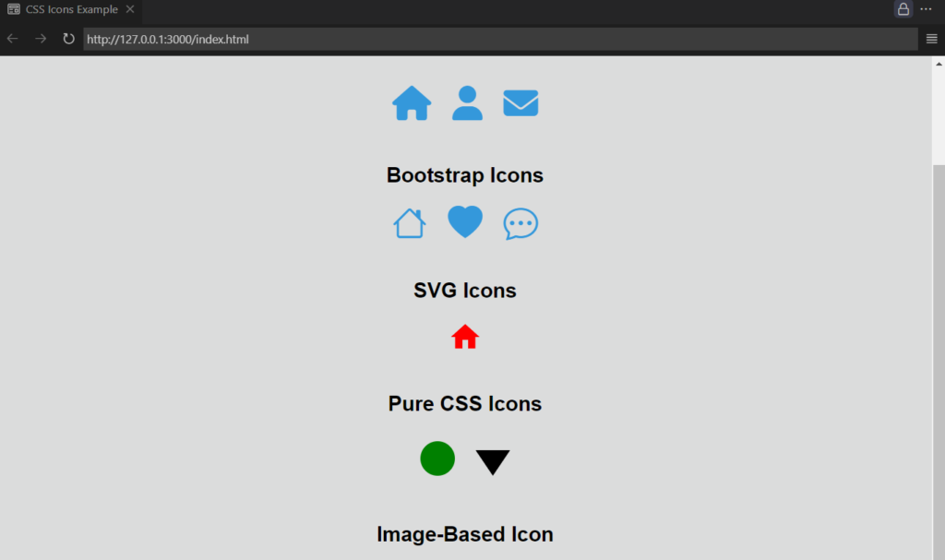Click the chat bubble dots icon
This screenshot has width=945, height=560.
[520, 223]
